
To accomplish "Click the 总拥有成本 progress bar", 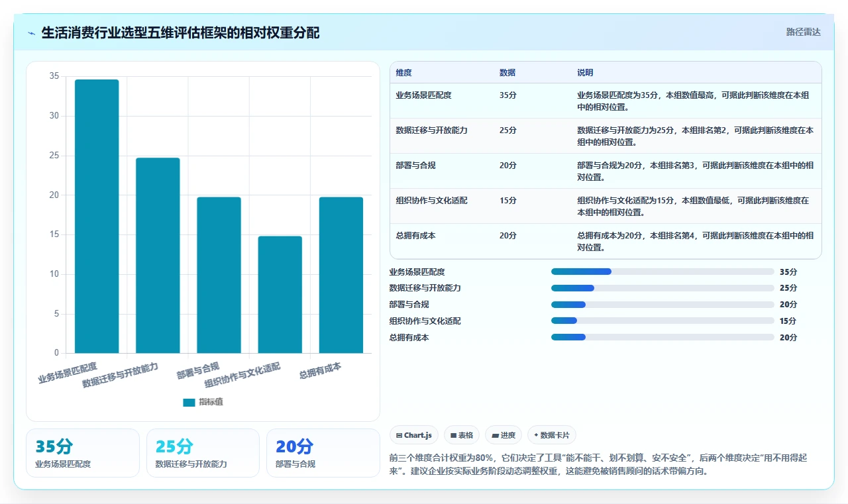I will (662, 337).
